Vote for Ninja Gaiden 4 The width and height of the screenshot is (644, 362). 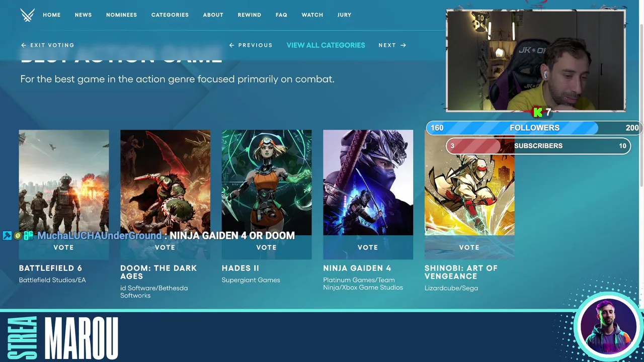point(368,247)
